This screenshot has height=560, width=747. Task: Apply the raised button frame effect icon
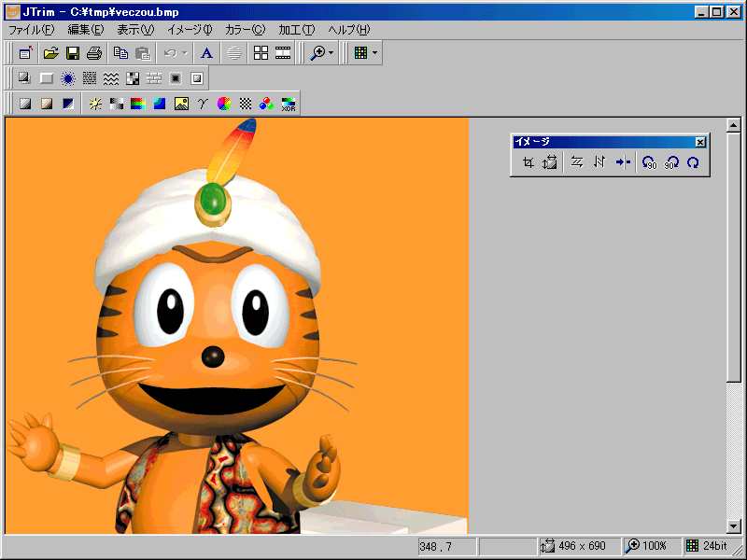(x=46, y=78)
